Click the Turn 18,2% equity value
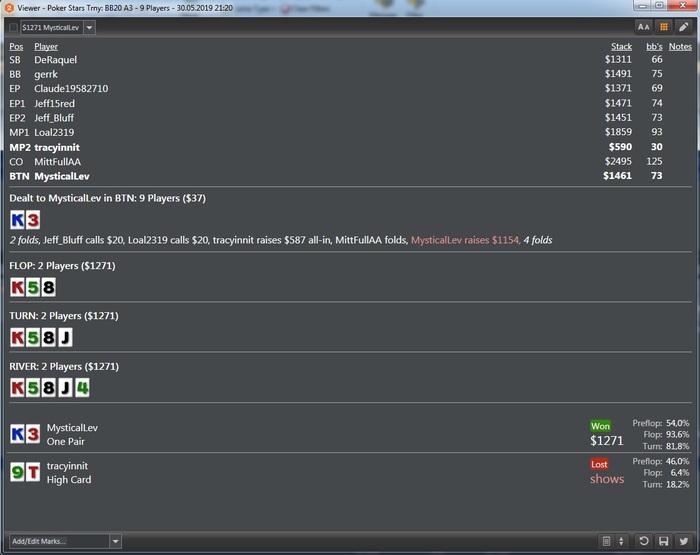The height and width of the screenshot is (555, 700). pos(677,484)
